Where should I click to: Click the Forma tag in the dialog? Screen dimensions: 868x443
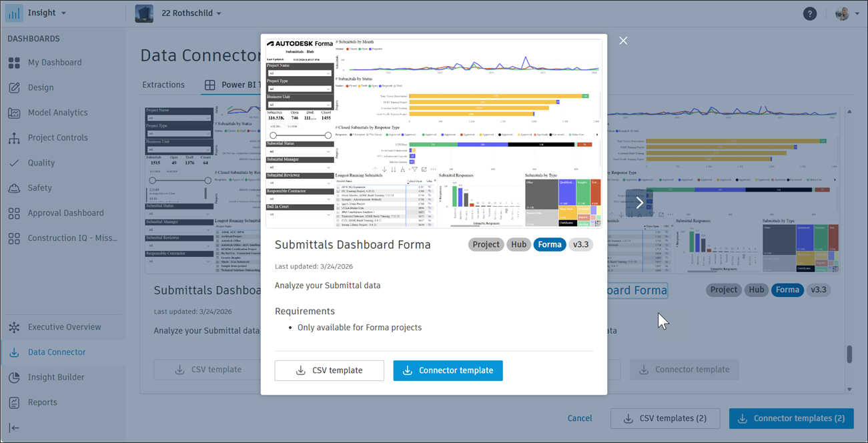tap(550, 245)
